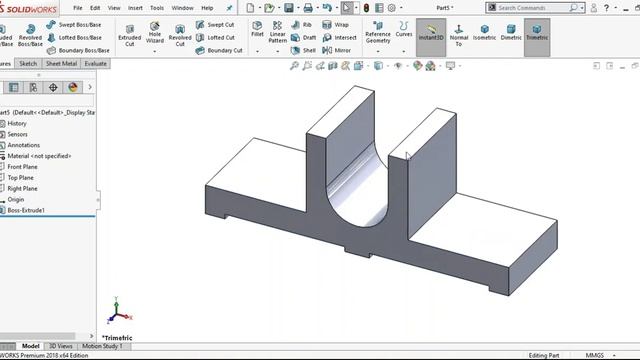Select Material not specified entry

(39, 156)
